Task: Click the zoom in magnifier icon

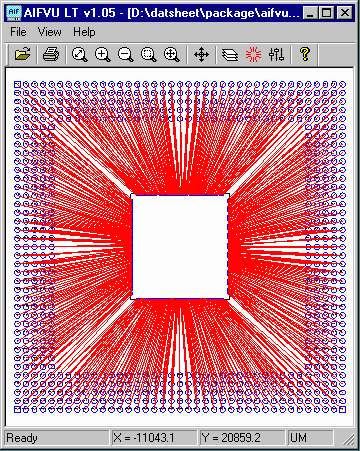Action: tap(103, 54)
